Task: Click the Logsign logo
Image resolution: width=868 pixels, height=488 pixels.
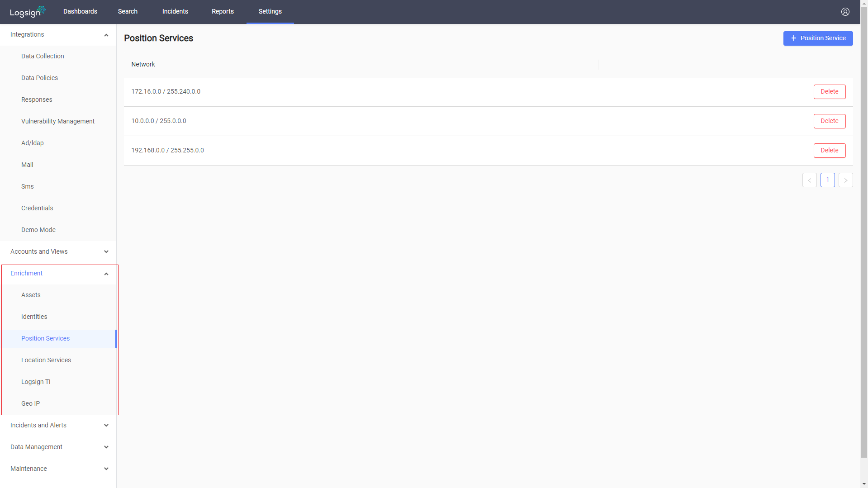Action: (28, 12)
